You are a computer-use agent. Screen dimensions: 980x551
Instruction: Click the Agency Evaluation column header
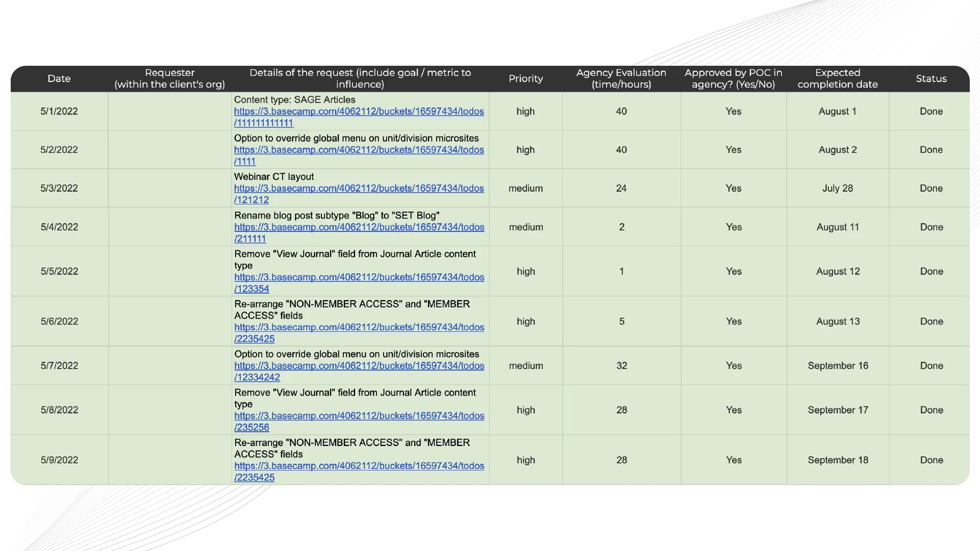pos(621,78)
